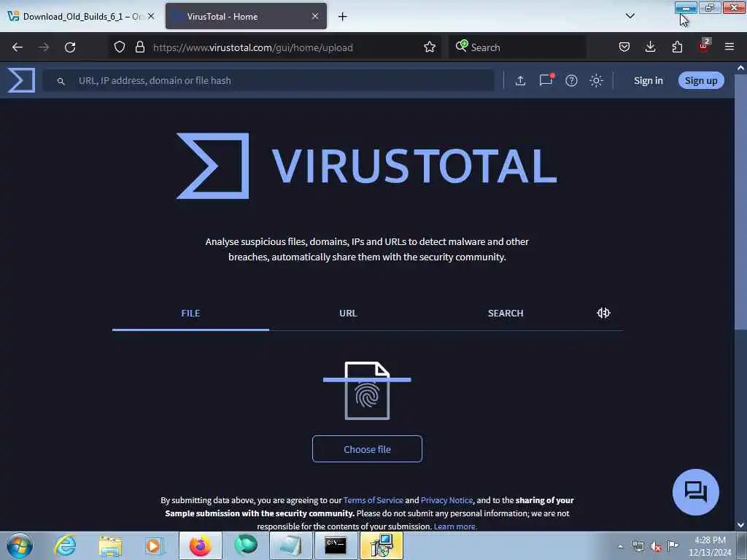The image size is (747, 560).
Task: Open the Firefox downloads arrow icon
Action: point(650,47)
